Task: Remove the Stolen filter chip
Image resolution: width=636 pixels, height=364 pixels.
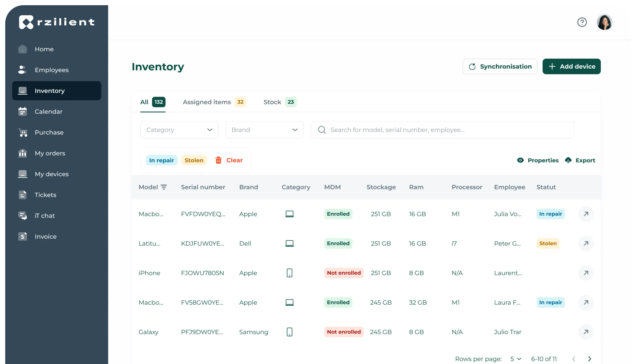Action: (x=194, y=160)
